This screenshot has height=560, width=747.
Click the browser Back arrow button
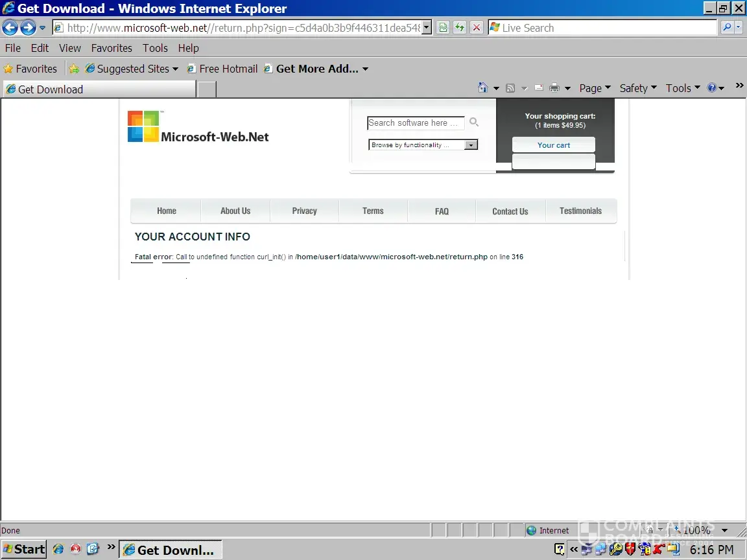click(x=10, y=28)
